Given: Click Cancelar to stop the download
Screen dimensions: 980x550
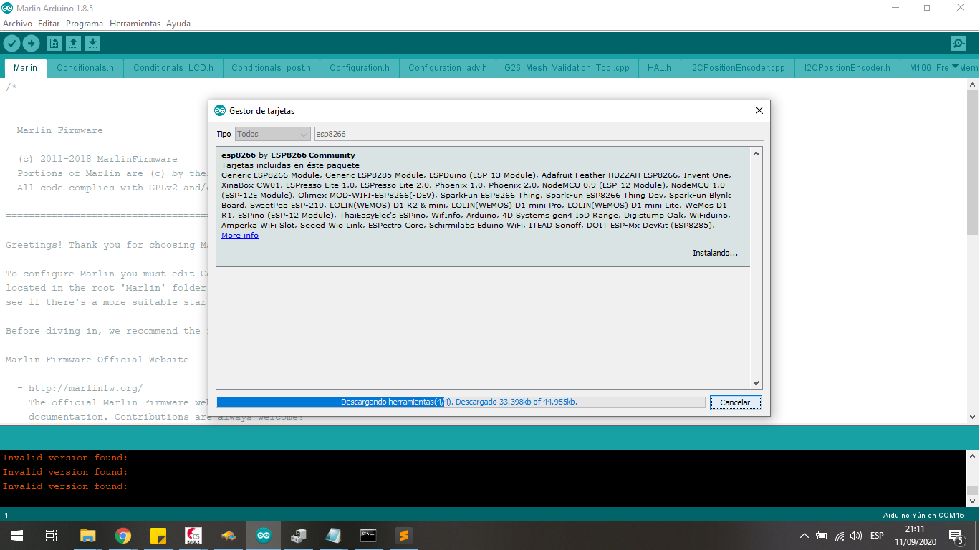Looking at the screenshot, I should point(735,402).
